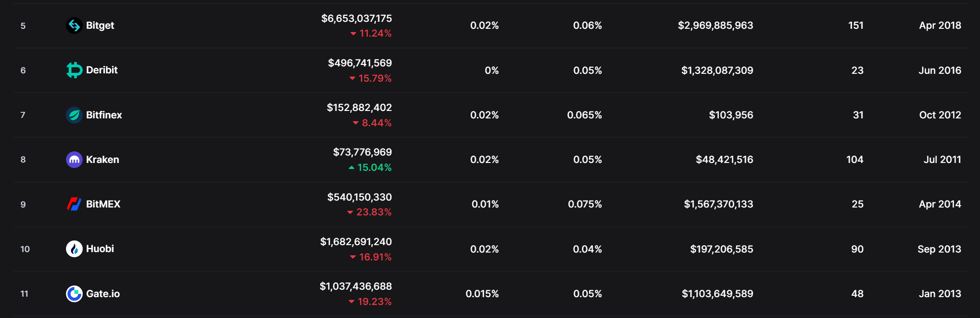980x318 pixels.
Task: Click the Gate.io logo icon
Action: [74, 293]
